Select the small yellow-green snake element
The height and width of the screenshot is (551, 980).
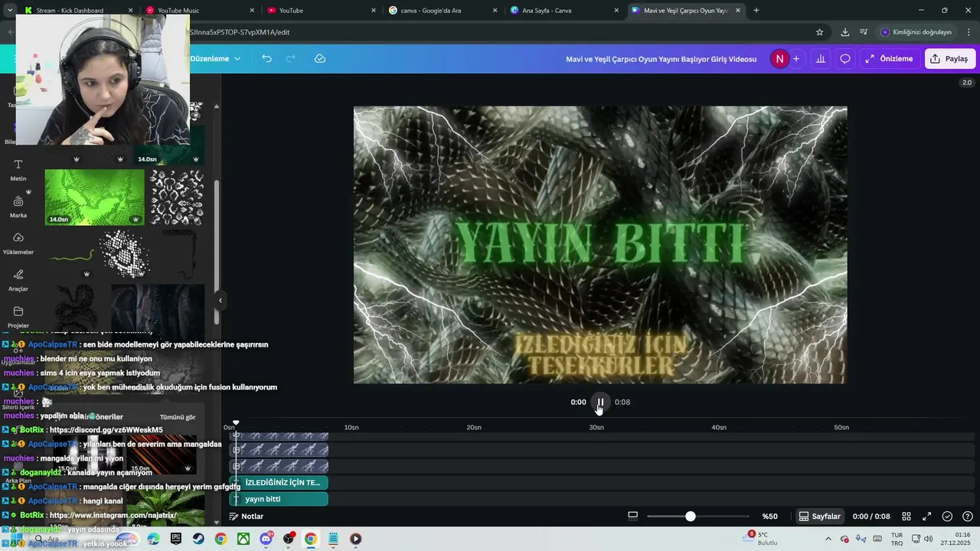tap(70, 255)
